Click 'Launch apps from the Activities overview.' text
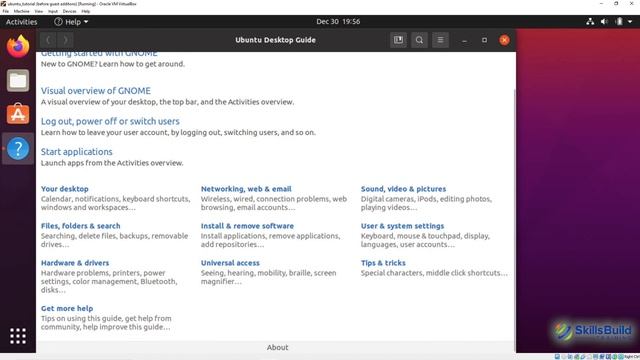Image resolution: width=640 pixels, height=360 pixels. tap(112, 163)
